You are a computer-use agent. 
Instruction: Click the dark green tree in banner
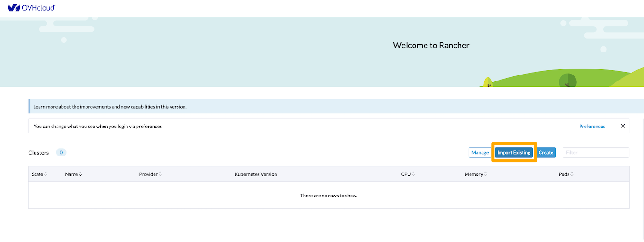(567, 80)
